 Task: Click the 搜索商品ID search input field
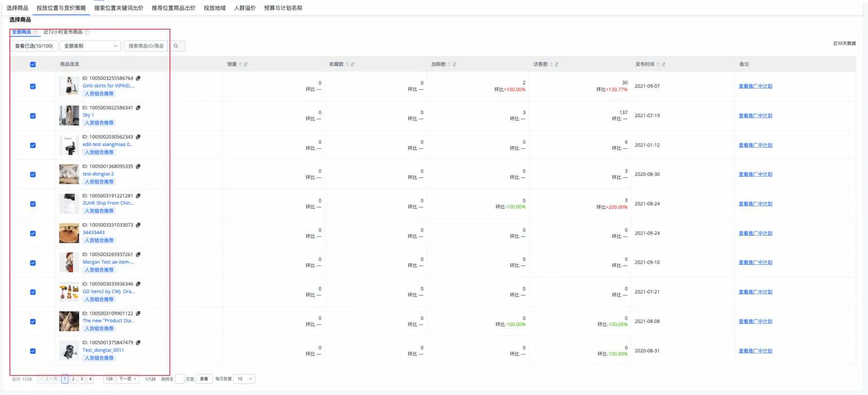(x=146, y=46)
